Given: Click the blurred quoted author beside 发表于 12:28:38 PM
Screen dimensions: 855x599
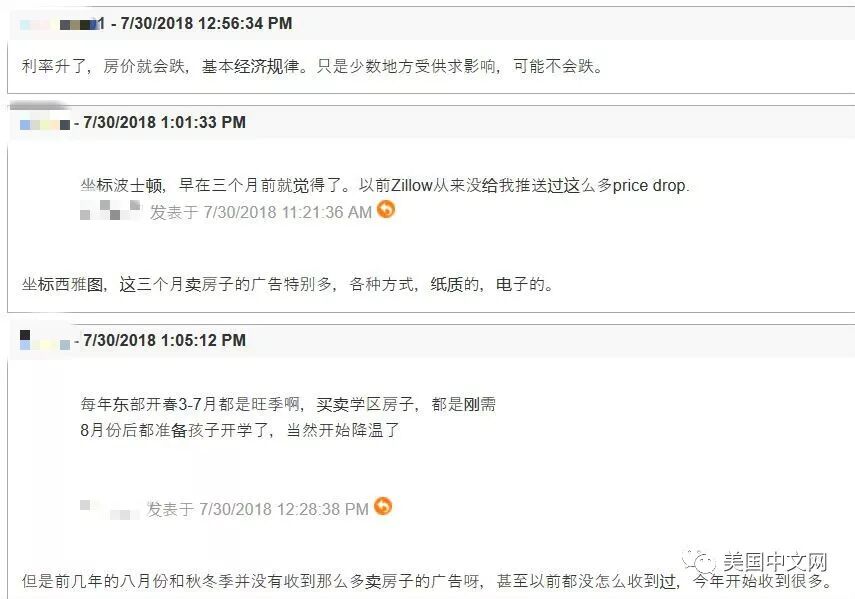Looking at the screenshot, I should [x=108, y=510].
